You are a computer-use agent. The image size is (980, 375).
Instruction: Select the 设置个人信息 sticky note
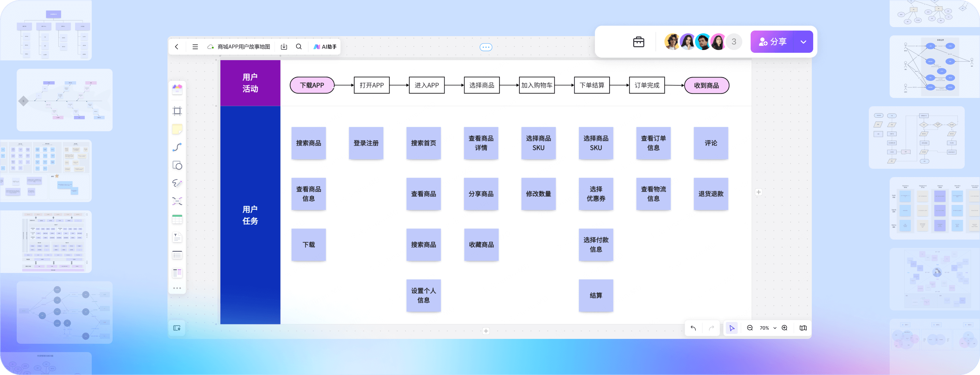point(423,295)
